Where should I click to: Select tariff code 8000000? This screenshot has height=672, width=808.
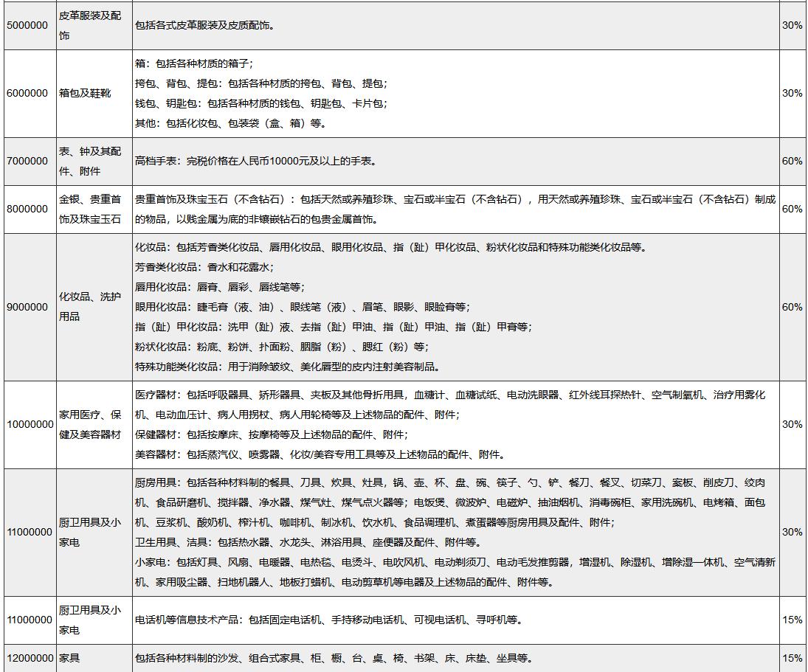coord(27,209)
